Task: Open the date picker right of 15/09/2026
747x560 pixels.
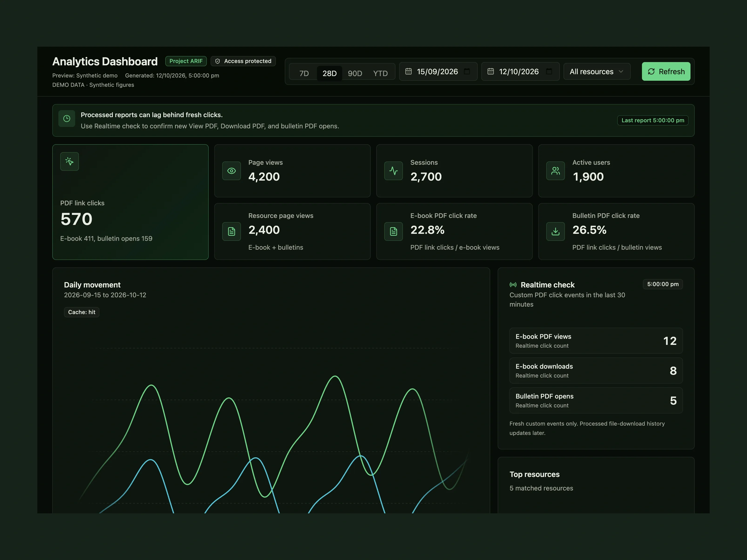Action: pos(467,71)
